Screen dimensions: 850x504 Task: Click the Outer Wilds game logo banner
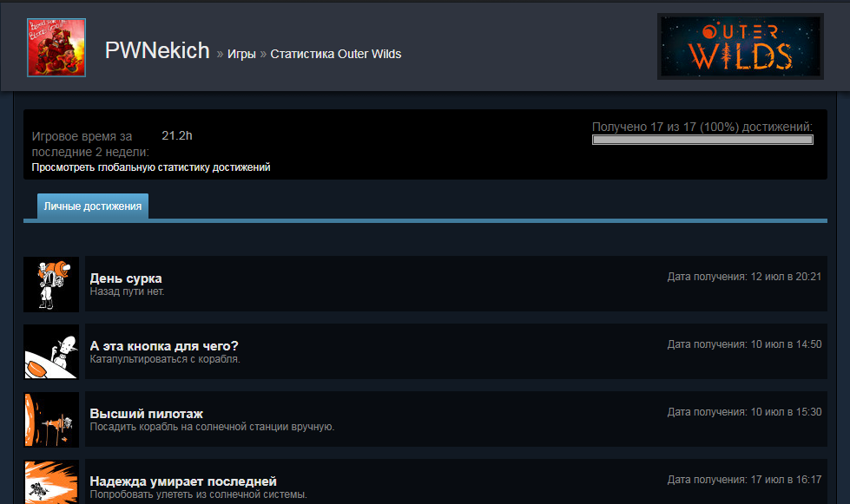741,47
